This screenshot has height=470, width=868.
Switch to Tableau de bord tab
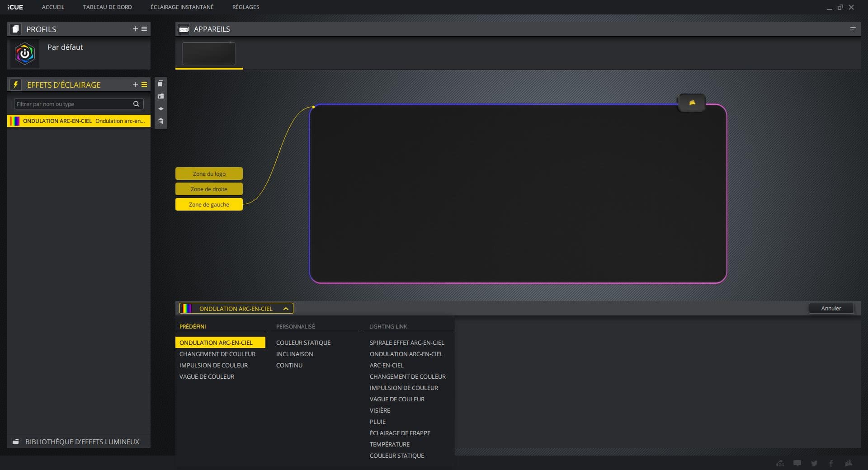tap(107, 7)
